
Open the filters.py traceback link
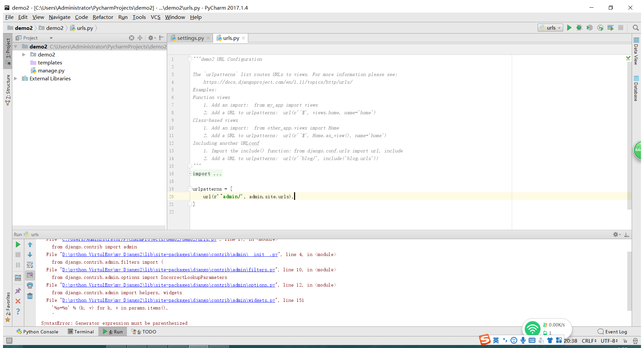168,270
